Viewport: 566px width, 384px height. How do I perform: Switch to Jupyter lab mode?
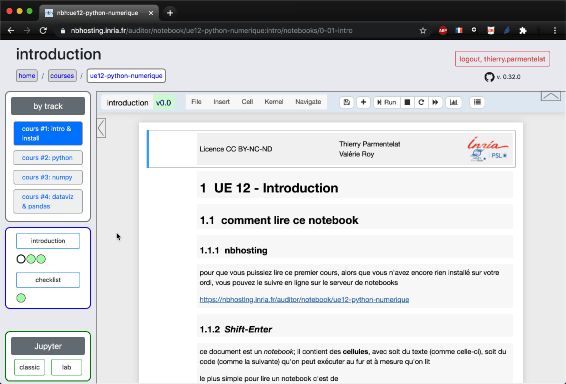click(66, 367)
